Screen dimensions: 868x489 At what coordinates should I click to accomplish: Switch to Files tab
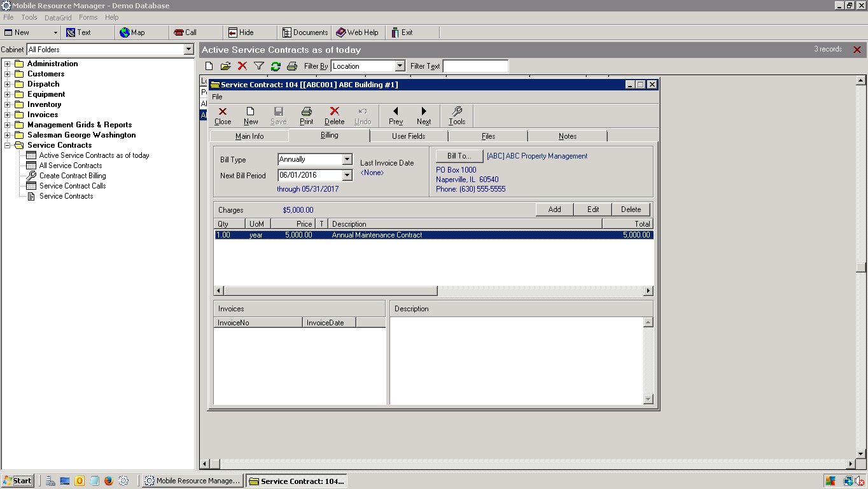tap(488, 136)
